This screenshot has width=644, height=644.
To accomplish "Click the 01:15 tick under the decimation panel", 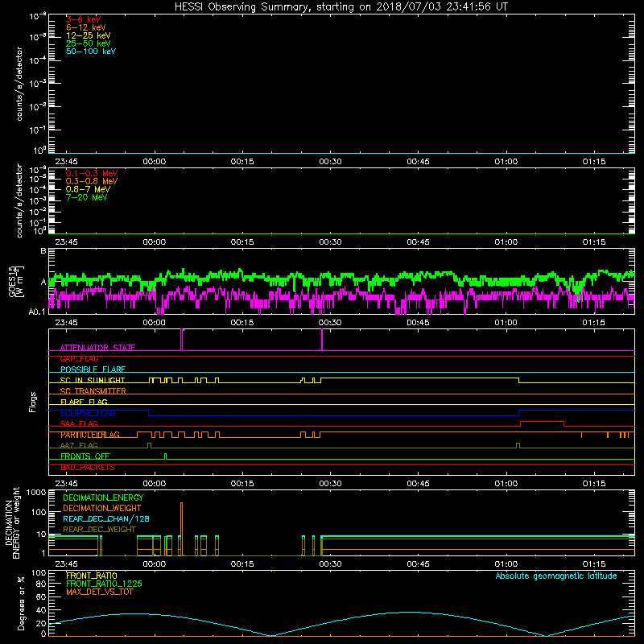I will pos(594,564).
